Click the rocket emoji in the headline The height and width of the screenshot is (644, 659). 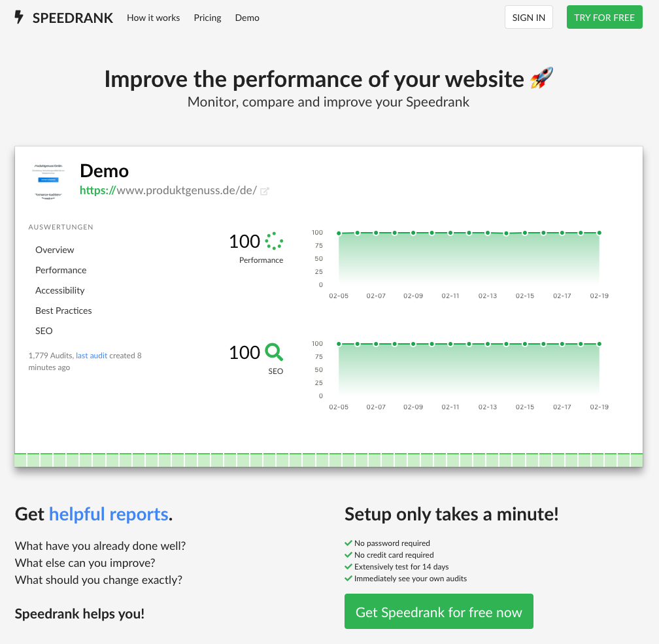point(541,78)
